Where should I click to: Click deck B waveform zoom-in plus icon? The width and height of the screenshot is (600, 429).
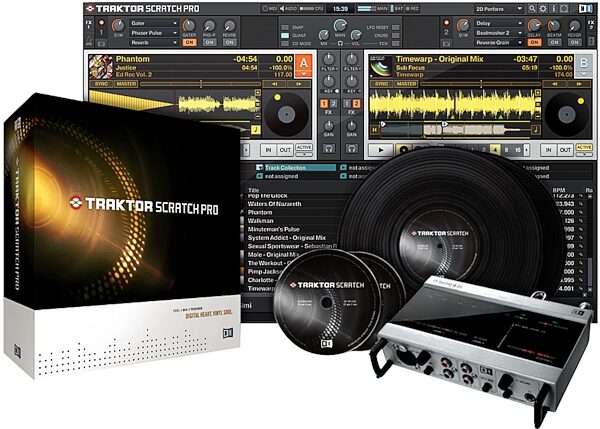pos(538,93)
